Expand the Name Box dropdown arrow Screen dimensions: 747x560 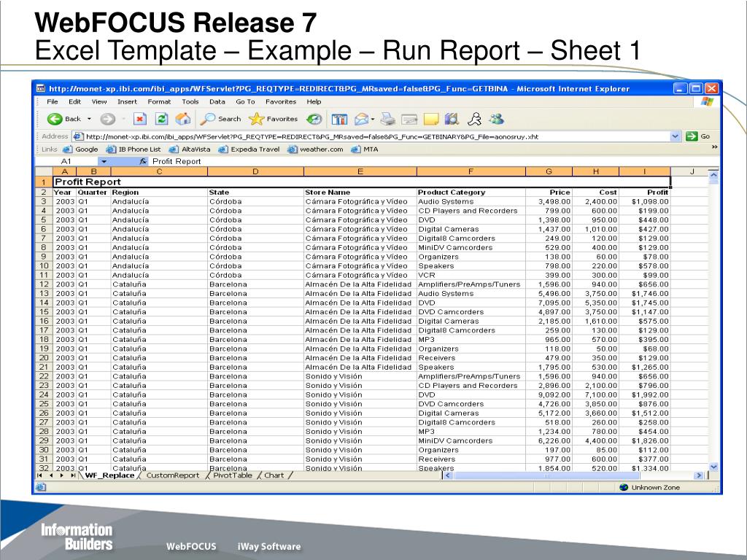tap(104, 161)
